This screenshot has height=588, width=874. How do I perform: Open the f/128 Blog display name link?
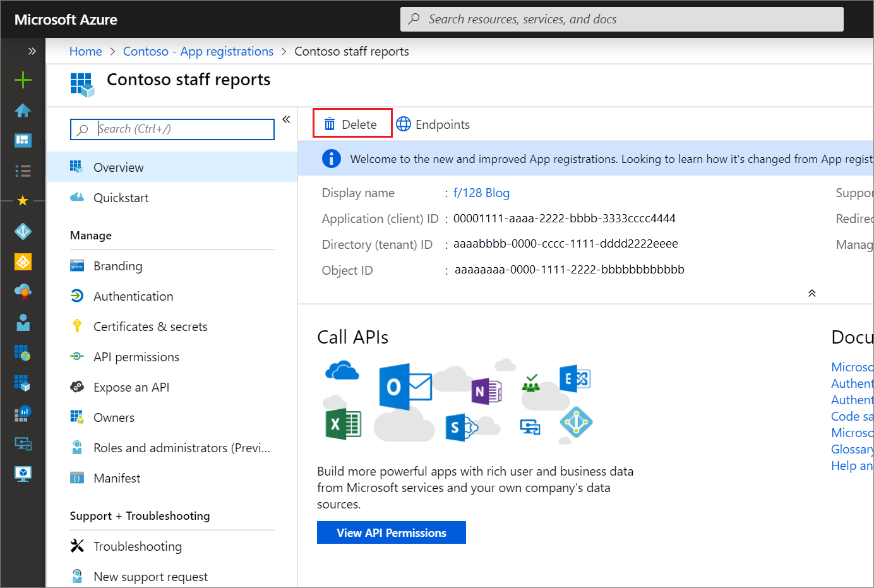click(x=481, y=193)
